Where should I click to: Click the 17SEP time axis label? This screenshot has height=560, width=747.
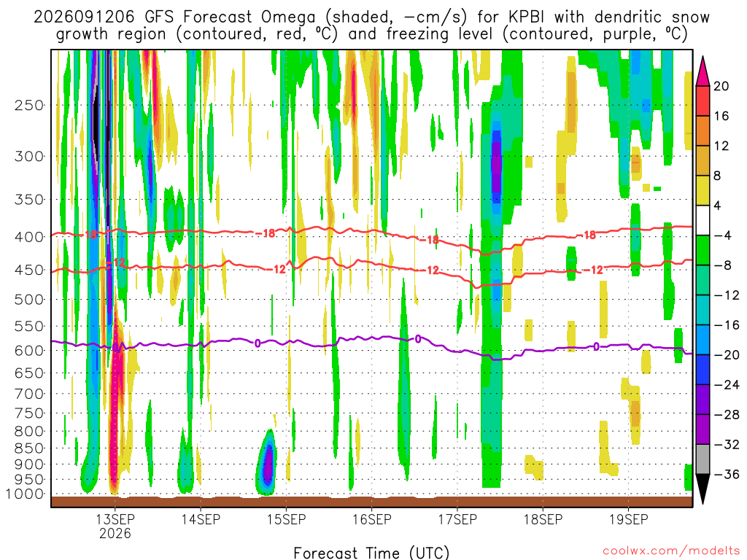click(x=457, y=519)
